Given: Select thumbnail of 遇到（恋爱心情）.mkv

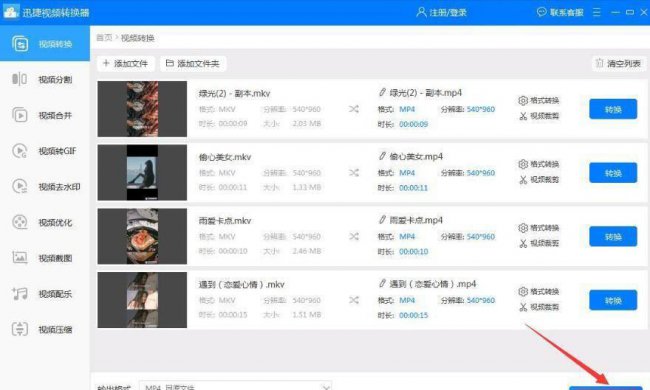Looking at the screenshot, I should click(142, 300).
